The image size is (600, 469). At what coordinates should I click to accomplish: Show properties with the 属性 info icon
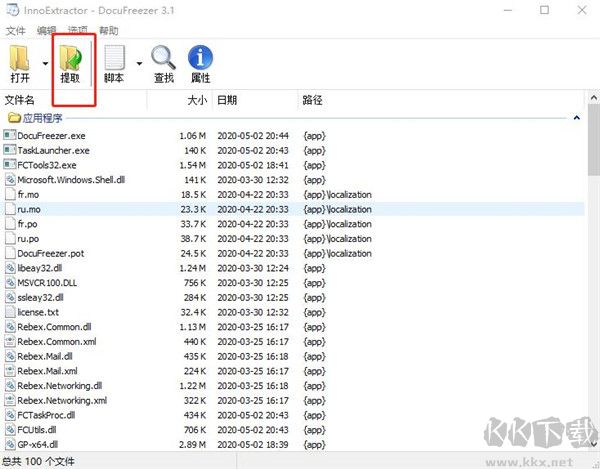coord(201,64)
